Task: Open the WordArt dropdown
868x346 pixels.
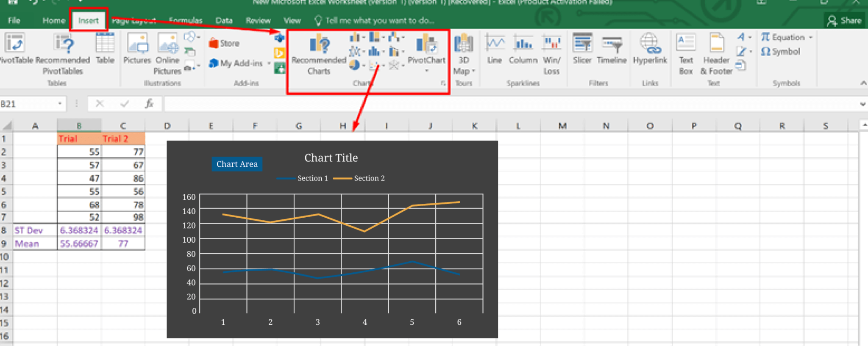Action: pos(744,37)
